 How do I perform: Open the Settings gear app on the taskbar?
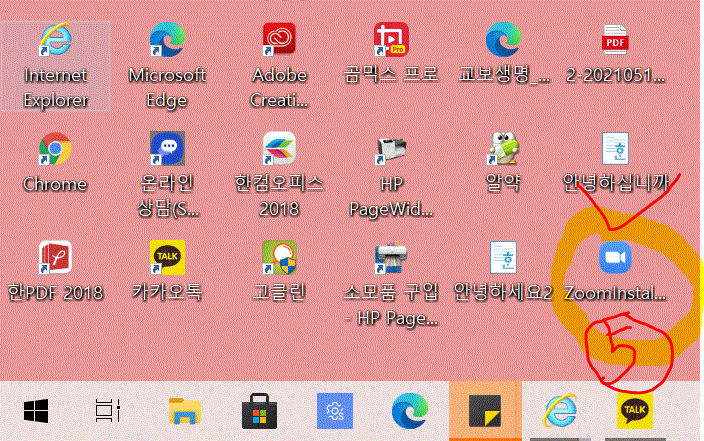click(x=334, y=411)
